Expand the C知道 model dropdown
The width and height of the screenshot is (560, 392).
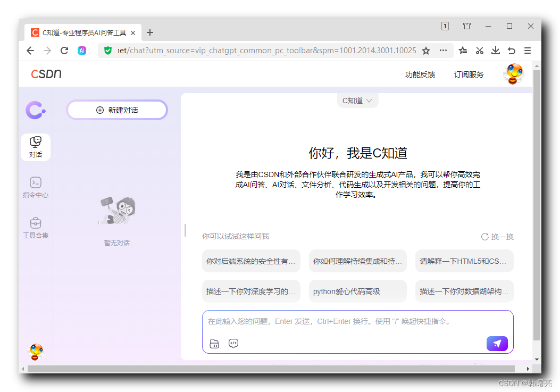[x=357, y=101]
